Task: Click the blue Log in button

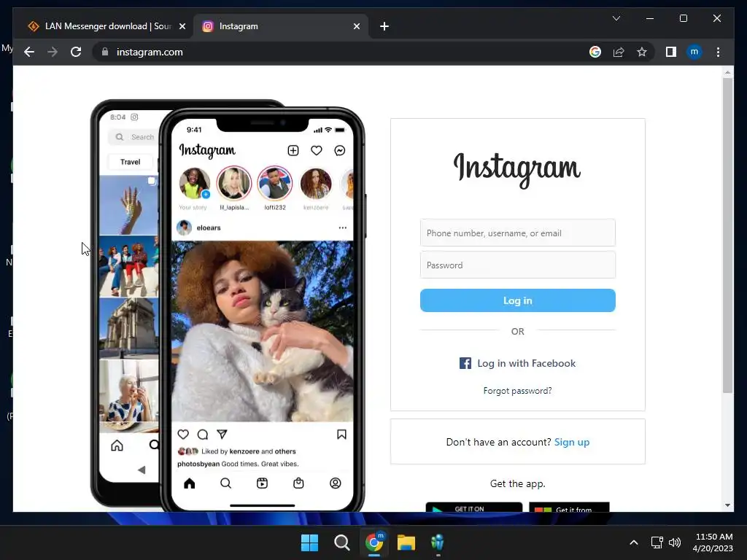Action: point(517,300)
